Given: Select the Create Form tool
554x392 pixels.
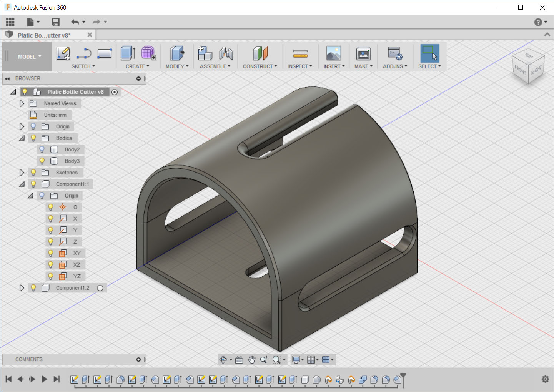Looking at the screenshot, I should coord(148,53).
